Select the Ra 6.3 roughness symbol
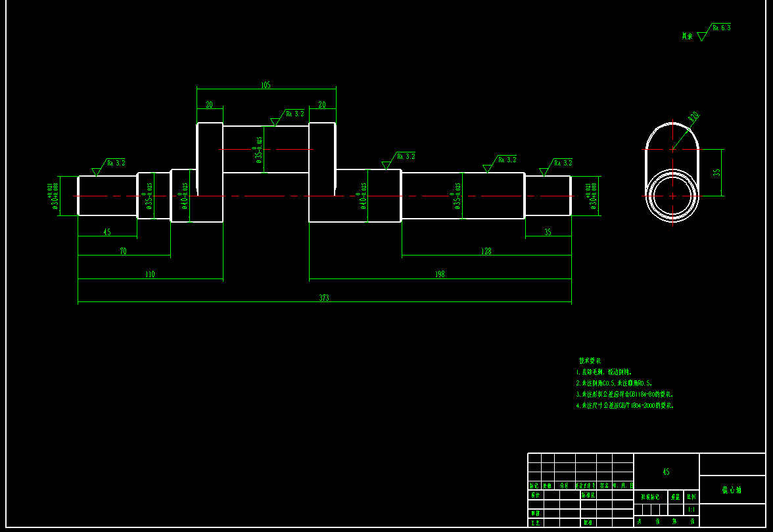Screen dimensions: 773x532 [x=714, y=32]
